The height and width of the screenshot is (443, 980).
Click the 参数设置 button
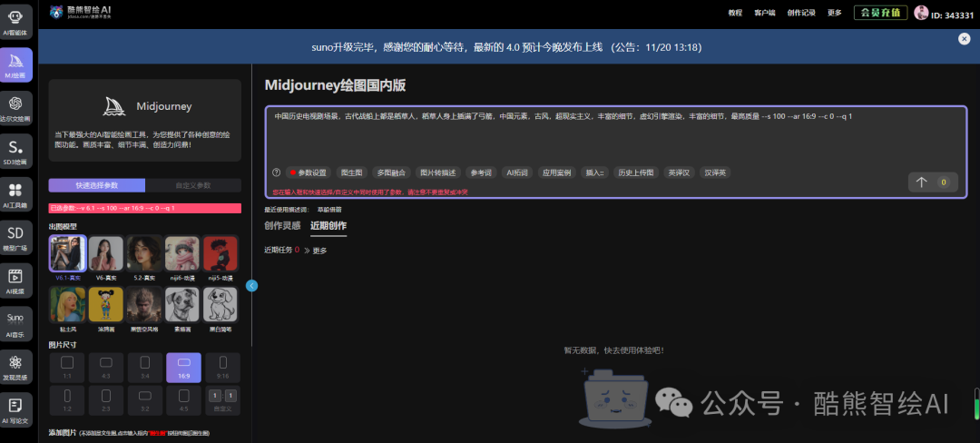pos(308,172)
